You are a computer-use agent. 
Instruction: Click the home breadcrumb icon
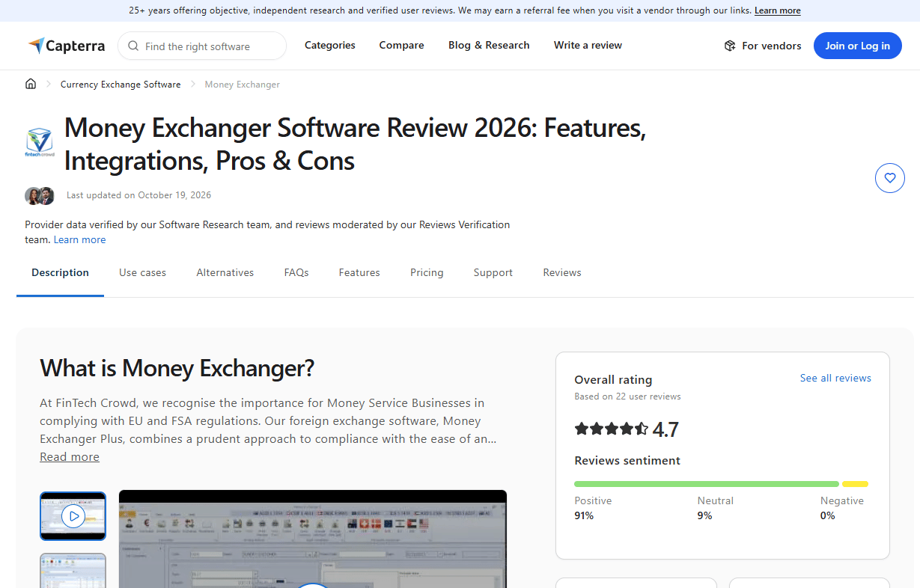31,84
